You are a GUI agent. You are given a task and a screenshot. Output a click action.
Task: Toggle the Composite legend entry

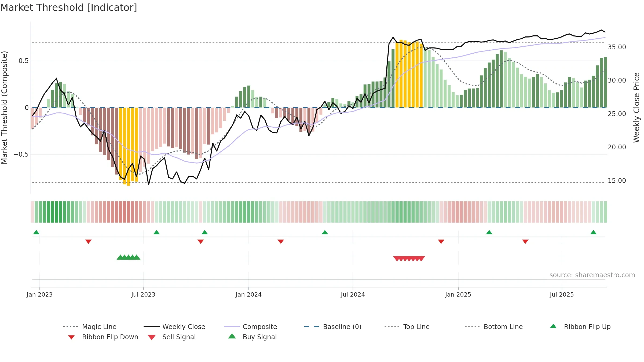(250, 327)
